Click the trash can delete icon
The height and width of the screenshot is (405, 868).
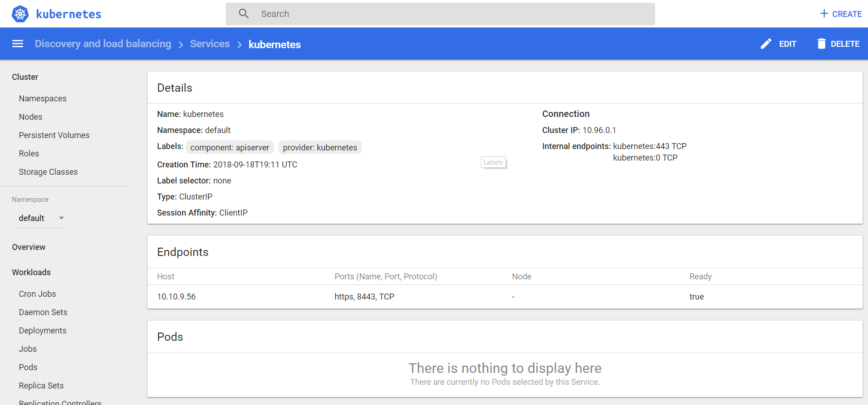pos(821,44)
